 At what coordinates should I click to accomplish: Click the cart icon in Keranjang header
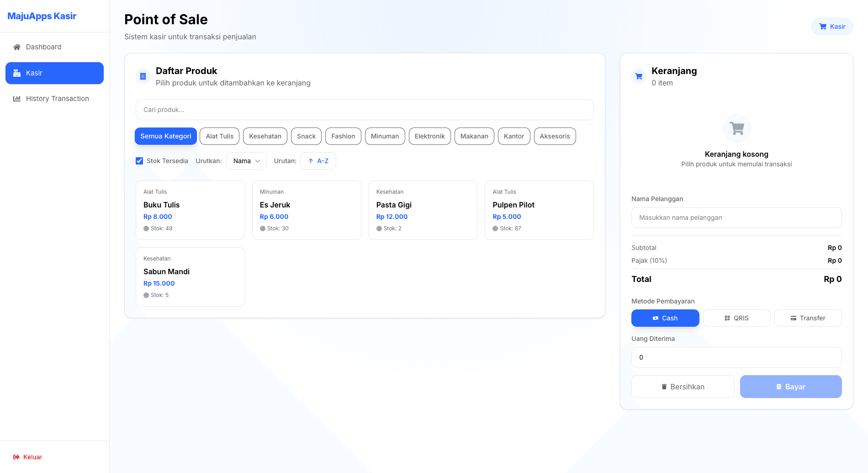(639, 76)
